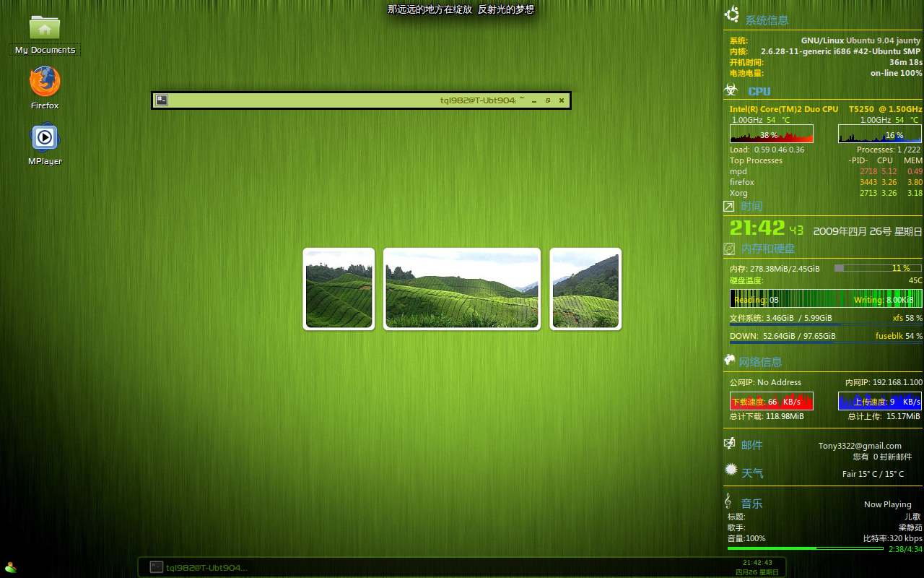Click the Processes: 1 /222 text
Screen dimensions: 924x578
point(889,150)
